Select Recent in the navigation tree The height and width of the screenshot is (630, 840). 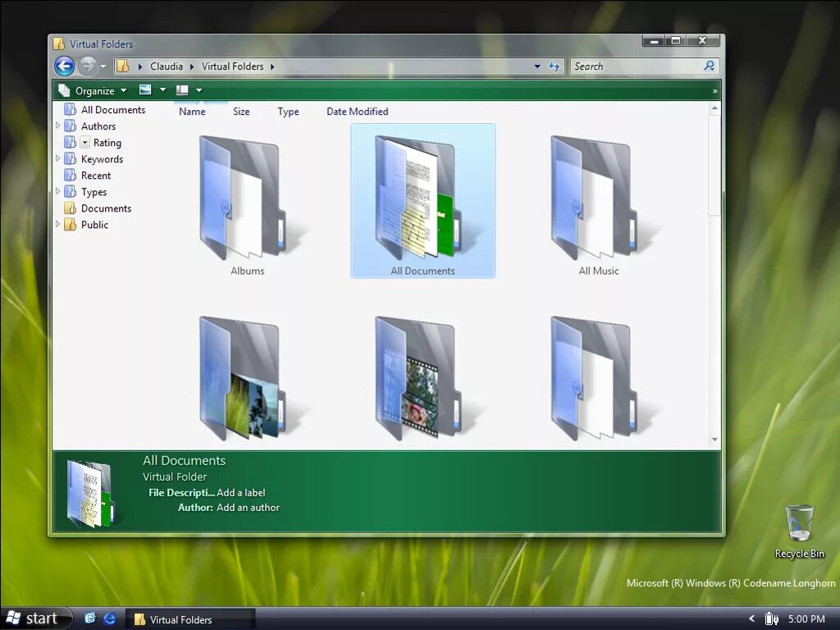click(x=96, y=176)
